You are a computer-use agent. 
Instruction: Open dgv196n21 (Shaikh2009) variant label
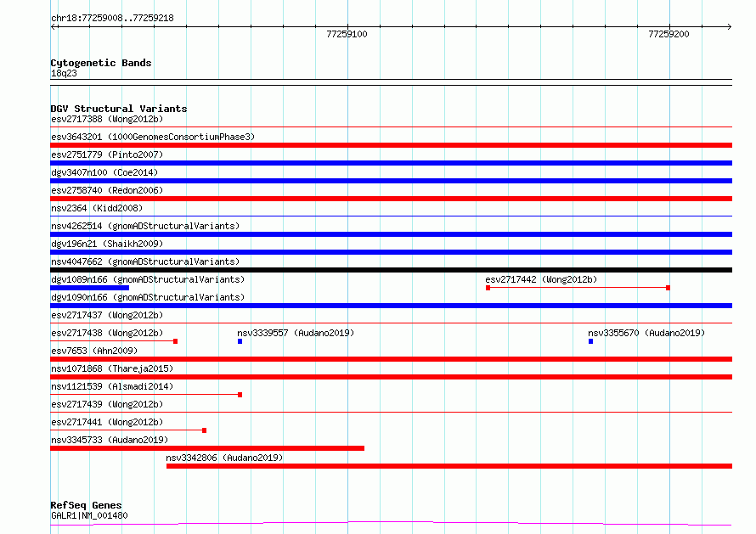point(107,244)
